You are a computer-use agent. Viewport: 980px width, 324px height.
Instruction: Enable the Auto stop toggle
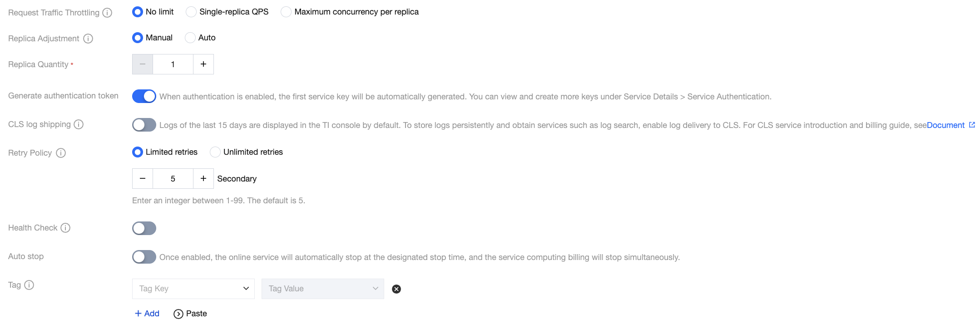(x=144, y=257)
